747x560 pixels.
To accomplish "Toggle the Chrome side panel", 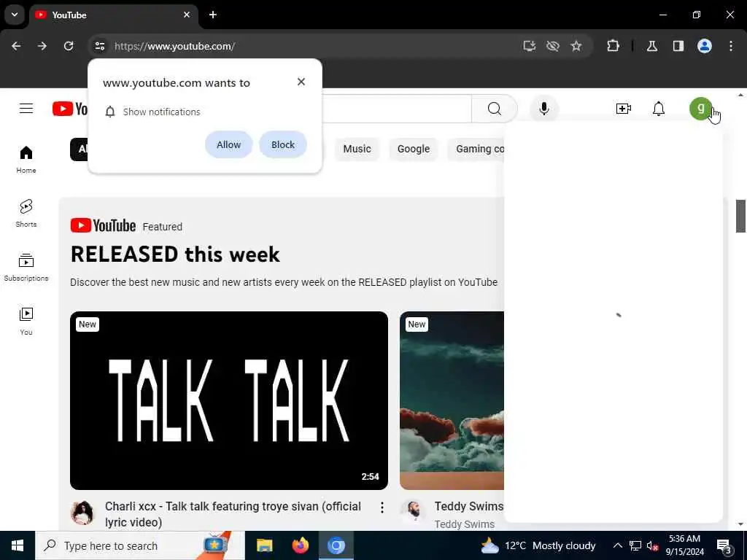I will pyautogui.click(x=678, y=46).
